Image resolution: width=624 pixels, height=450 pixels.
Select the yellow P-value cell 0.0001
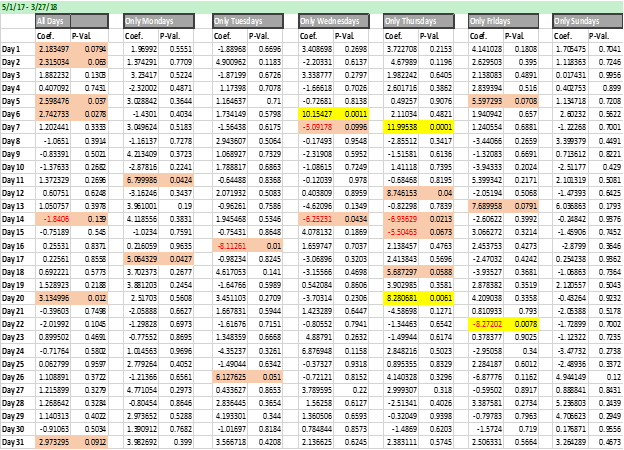point(436,127)
